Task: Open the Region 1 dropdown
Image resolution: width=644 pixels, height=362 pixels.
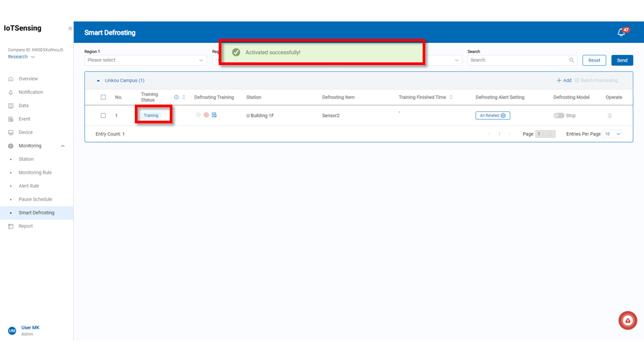Action: point(145,60)
